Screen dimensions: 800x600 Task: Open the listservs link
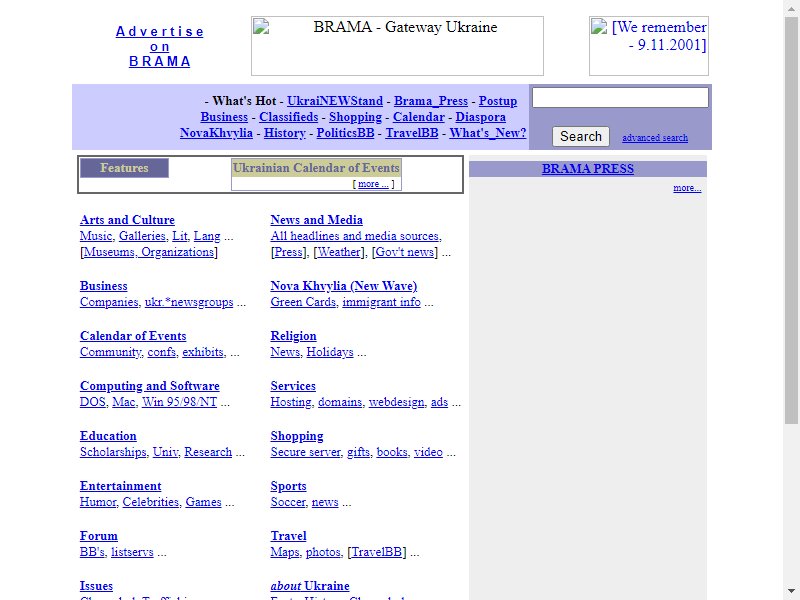[x=132, y=552]
